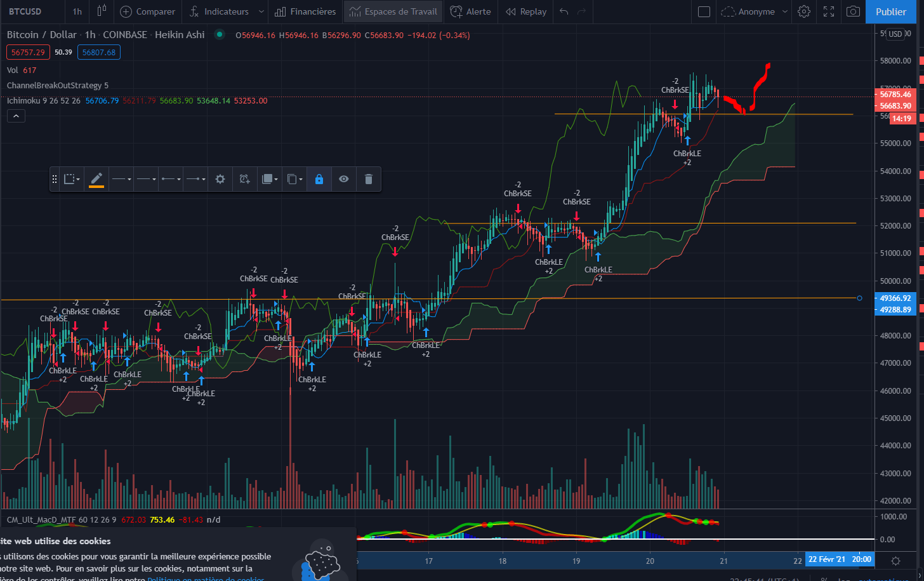Image resolution: width=924 pixels, height=581 pixels.
Task: Click the green market status dot
Action: pos(220,34)
